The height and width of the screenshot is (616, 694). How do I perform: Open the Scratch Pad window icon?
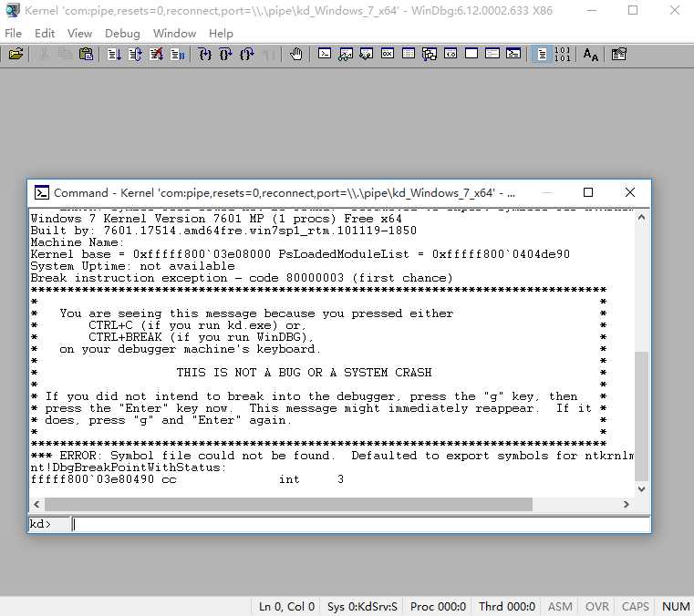pyautogui.click(x=471, y=54)
